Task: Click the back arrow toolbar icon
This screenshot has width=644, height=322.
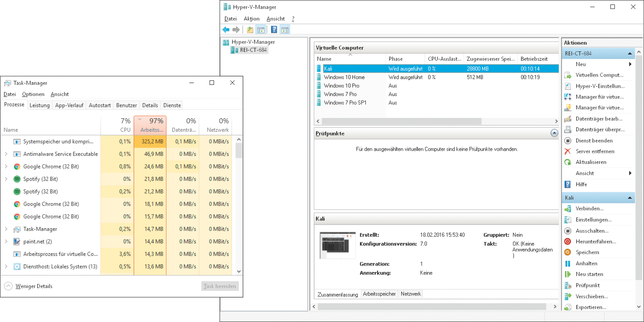Action: coord(226,30)
